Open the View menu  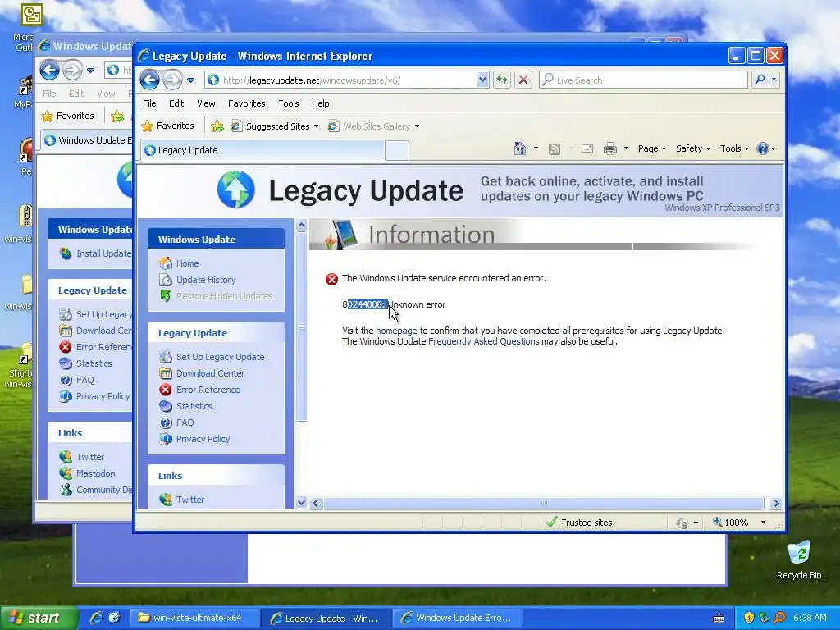[x=206, y=103]
